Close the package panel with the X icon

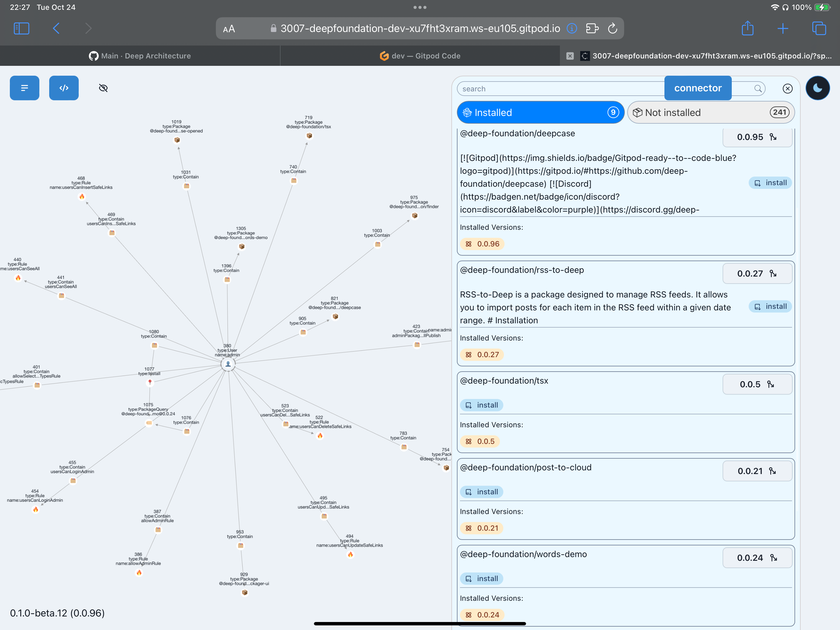coord(787,89)
